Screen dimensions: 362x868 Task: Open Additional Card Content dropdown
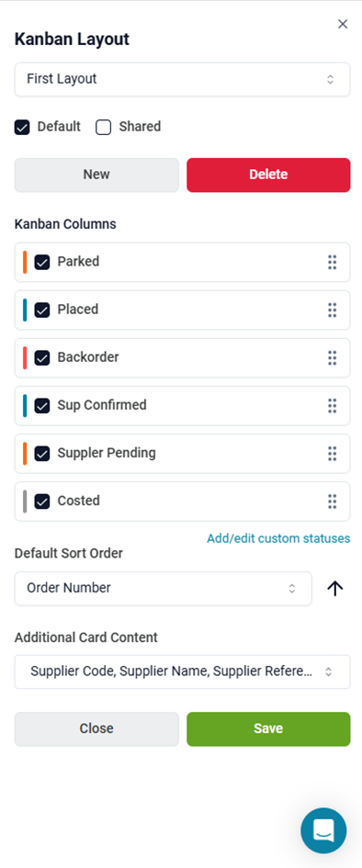[182, 672]
